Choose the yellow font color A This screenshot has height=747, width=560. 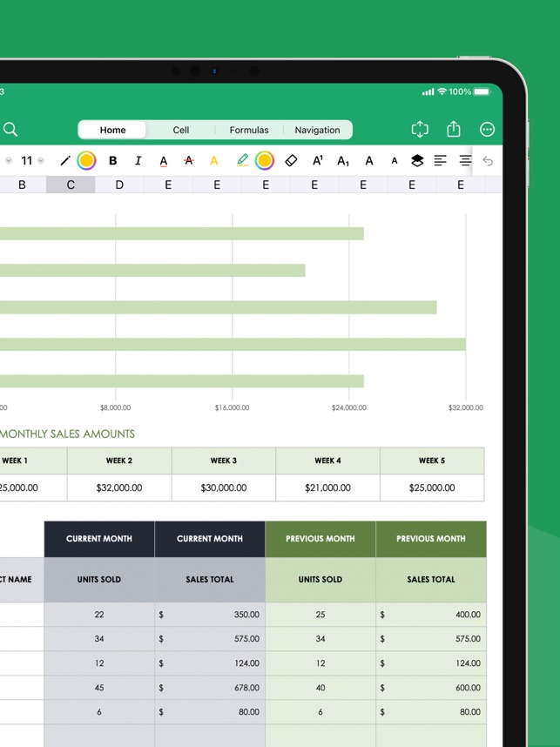click(x=214, y=160)
